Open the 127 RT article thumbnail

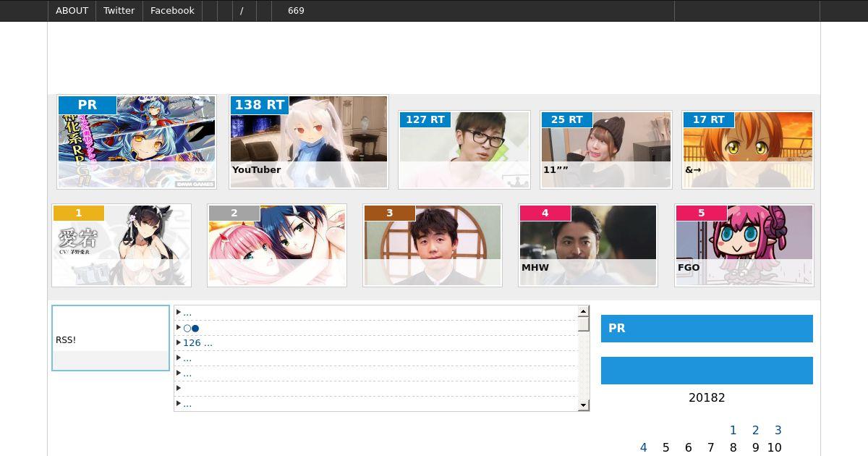[x=464, y=150]
